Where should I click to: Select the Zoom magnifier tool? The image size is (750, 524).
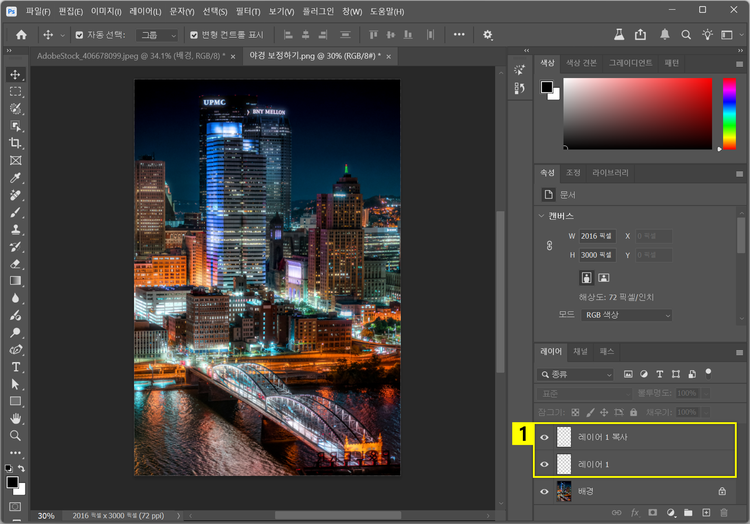(15, 435)
